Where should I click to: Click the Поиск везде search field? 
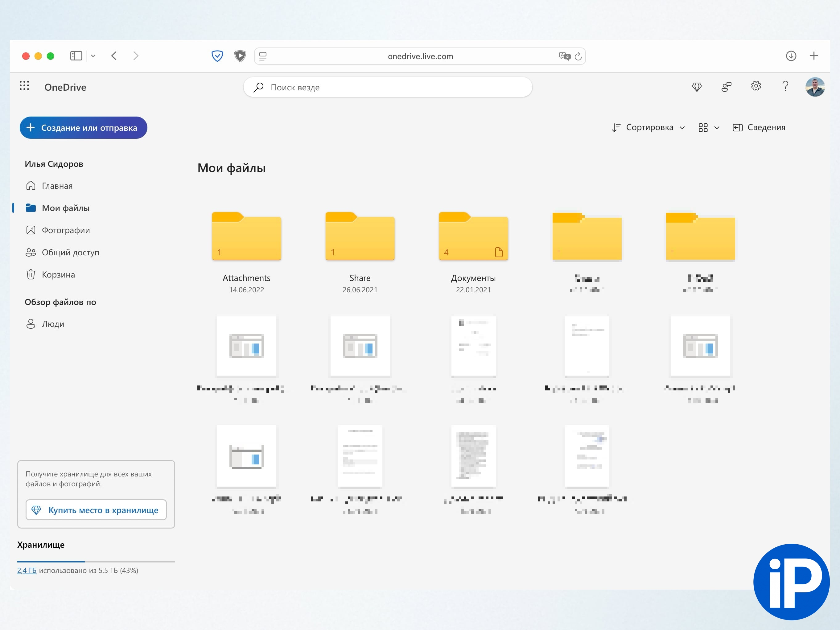click(387, 87)
